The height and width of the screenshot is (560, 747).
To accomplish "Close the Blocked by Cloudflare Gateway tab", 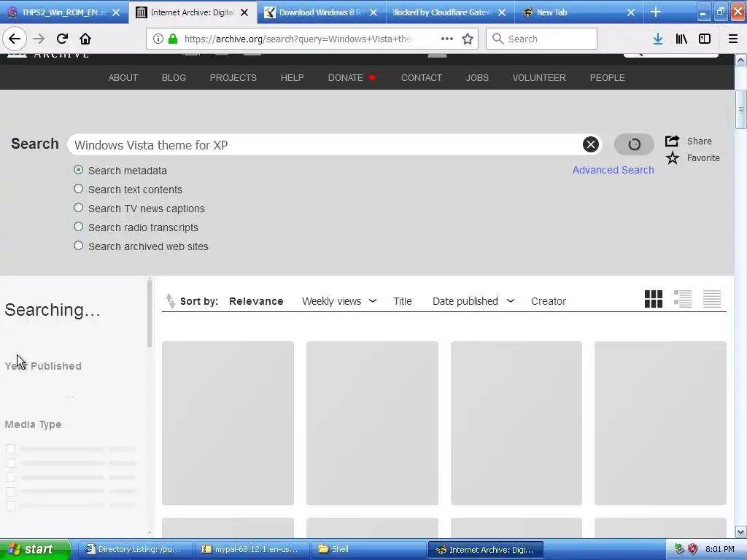I will pos(502,12).
